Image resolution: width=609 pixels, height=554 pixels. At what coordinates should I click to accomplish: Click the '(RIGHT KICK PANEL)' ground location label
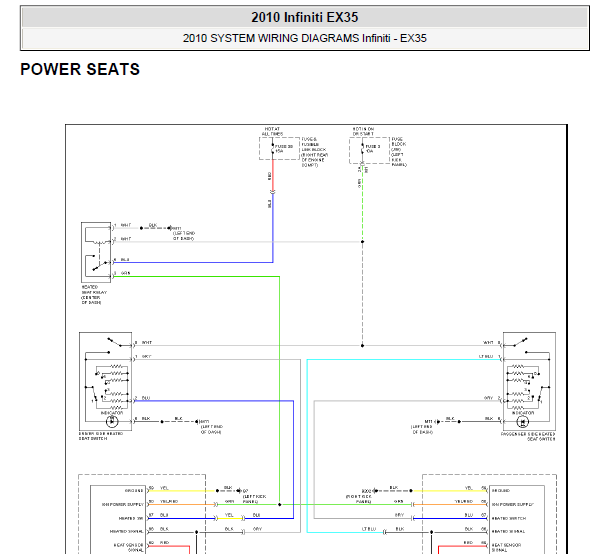tap(359, 499)
